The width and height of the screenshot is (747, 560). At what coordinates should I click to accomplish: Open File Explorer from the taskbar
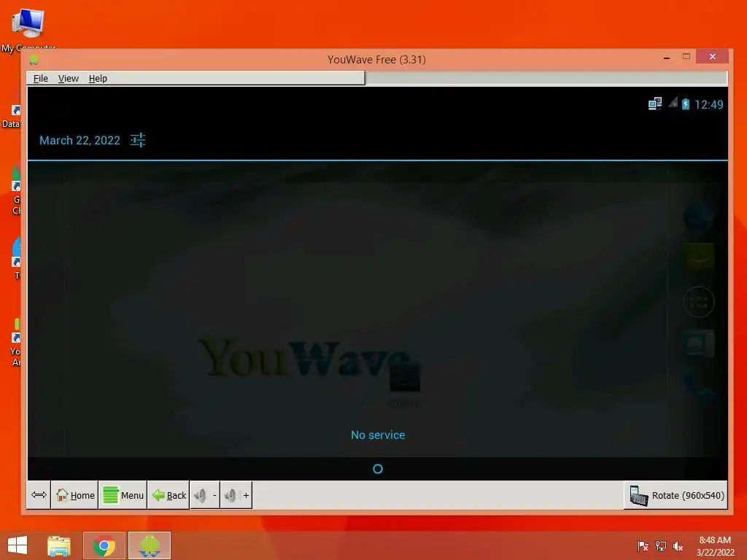point(59,545)
